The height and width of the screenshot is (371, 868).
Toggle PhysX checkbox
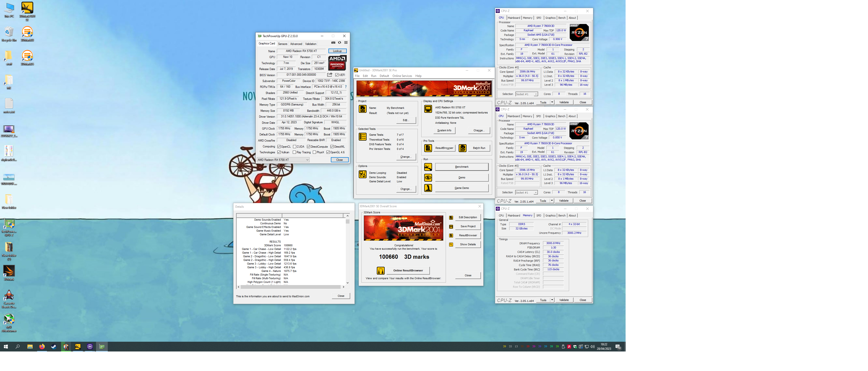(x=314, y=153)
